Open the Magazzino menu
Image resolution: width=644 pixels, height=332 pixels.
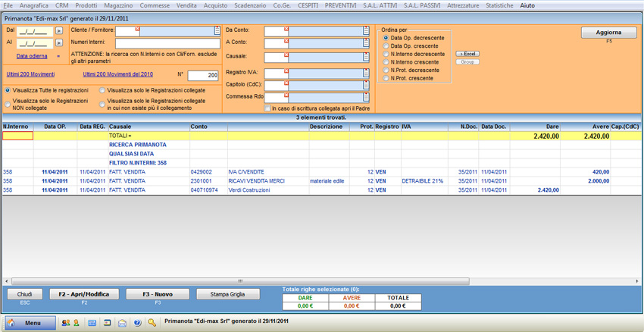pyautogui.click(x=118, y=5)
